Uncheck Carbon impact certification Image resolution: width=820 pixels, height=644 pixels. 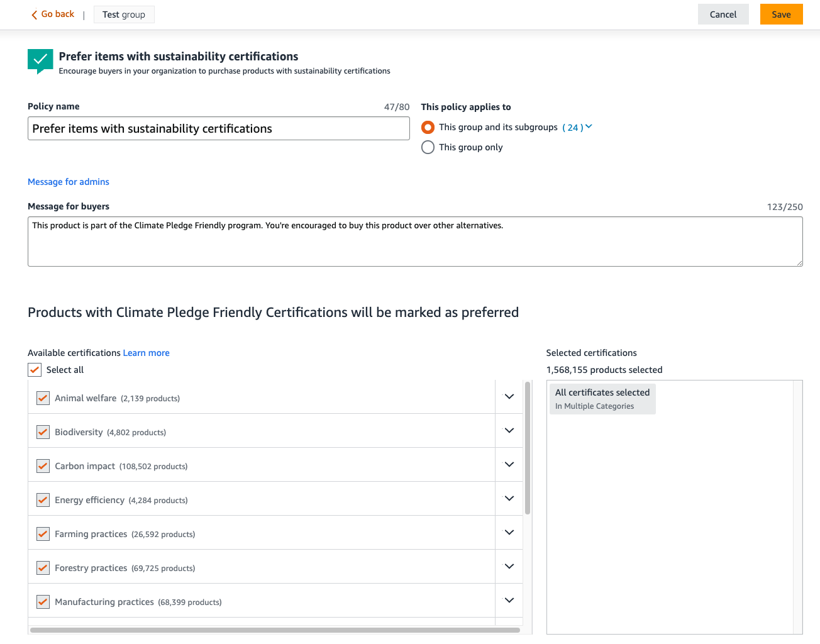point(43,466)
